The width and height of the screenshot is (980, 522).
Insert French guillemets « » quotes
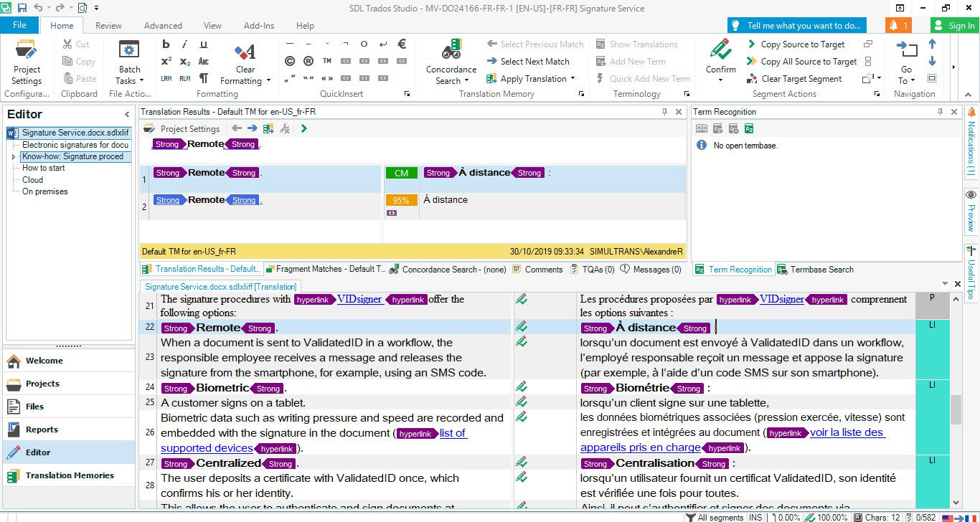coord(327,78)
